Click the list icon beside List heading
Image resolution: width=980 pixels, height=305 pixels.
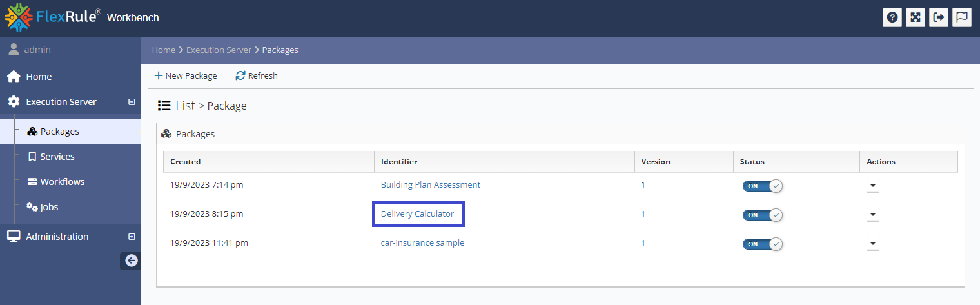point(164,106)
